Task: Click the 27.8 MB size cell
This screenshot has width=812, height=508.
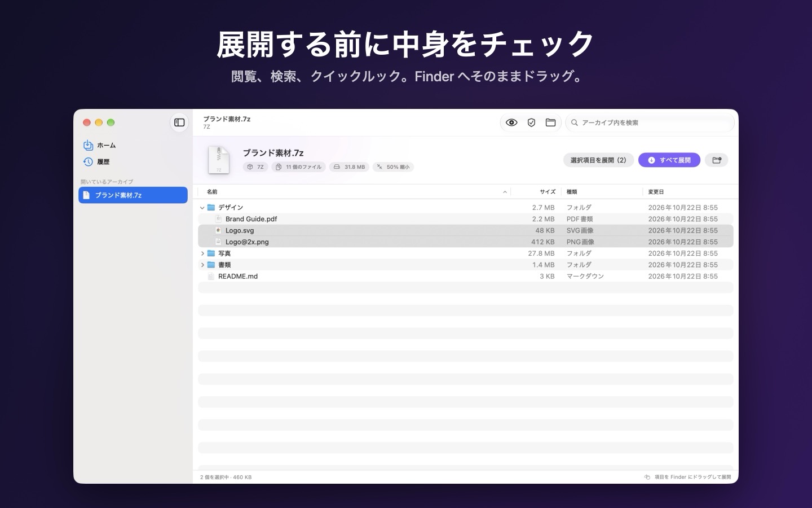Action: coord(541,253)
